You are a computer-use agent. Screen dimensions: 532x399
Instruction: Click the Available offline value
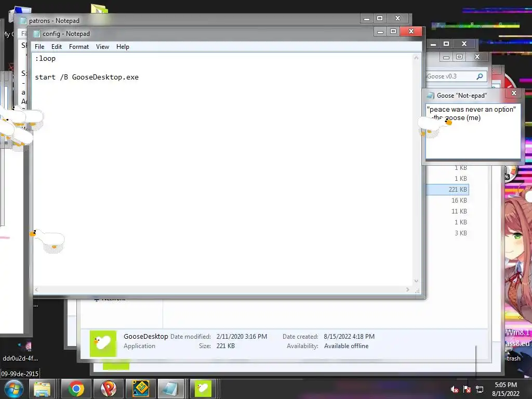click(346, 345)
